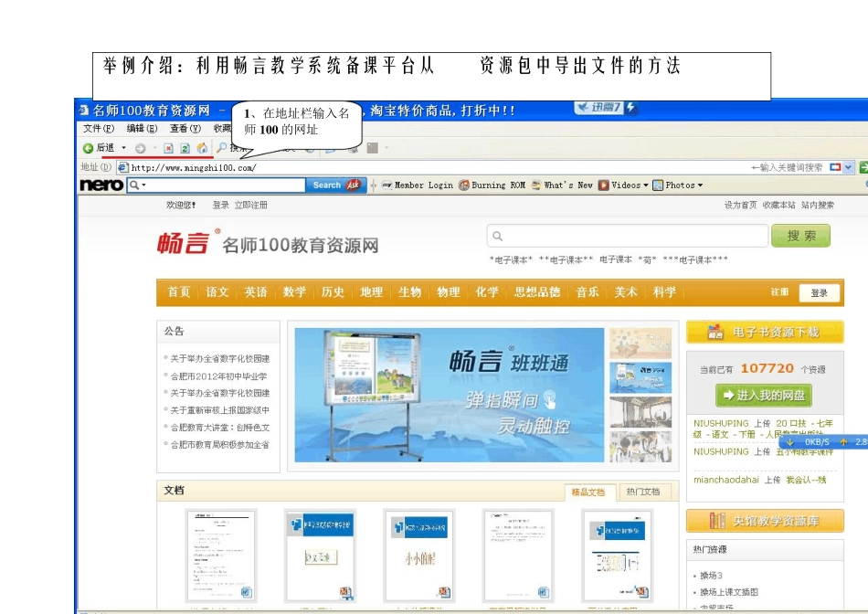Click the IE Back arrow icon
The height and width of the screenshot is (614, 868).
coord(88,148)
